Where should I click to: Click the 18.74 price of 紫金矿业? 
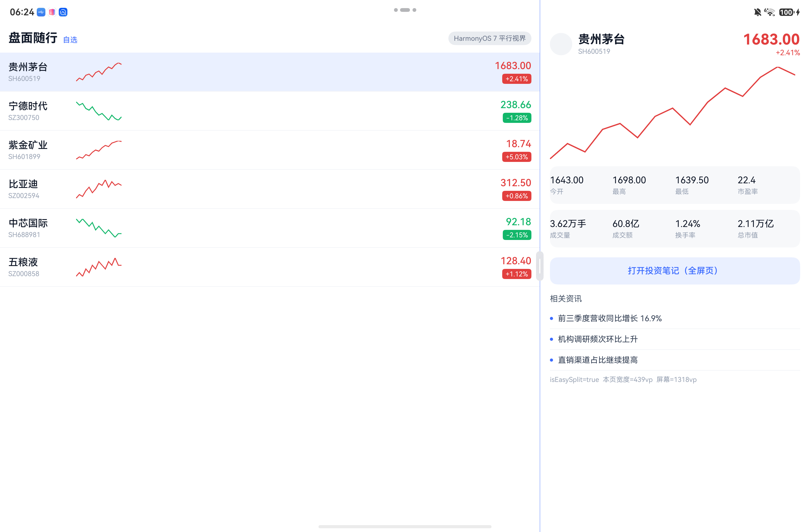[518, 143]
